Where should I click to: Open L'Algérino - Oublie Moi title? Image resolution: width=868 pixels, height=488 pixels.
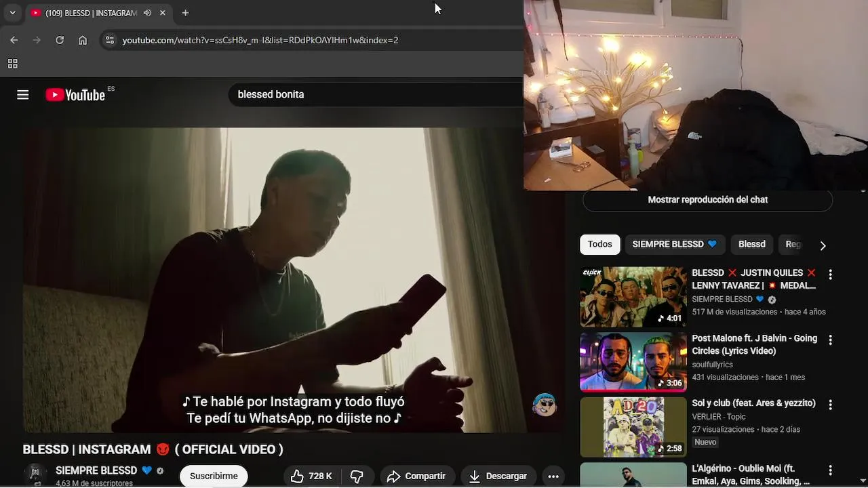751,474
